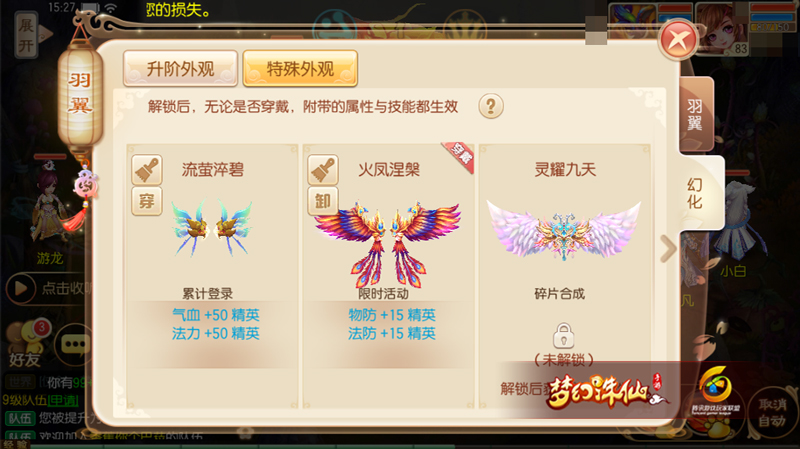
Task: Click the 申请 team apply link
Action: 63,401
